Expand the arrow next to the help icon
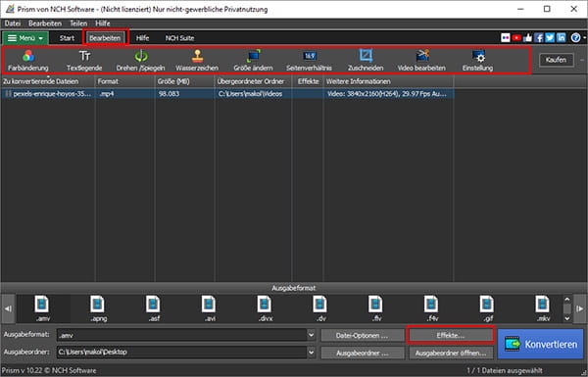The width and height of the screenshot is (588, 377). [584, 38]
